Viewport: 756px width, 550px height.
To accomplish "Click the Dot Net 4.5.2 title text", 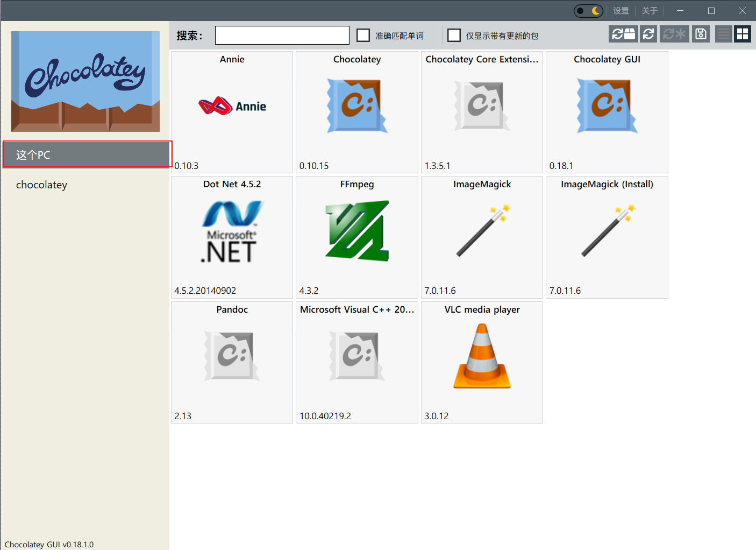I will click(x=232, y=184).
